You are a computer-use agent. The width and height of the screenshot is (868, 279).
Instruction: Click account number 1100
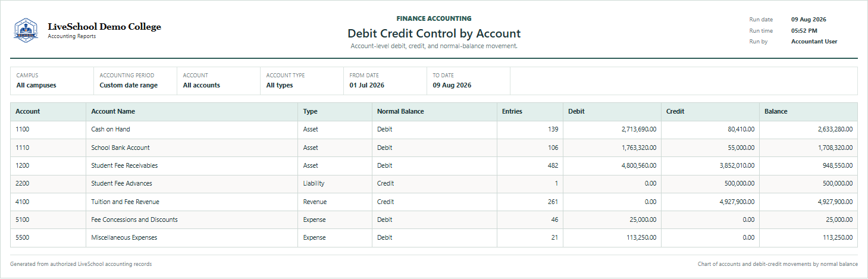(23, 130)
